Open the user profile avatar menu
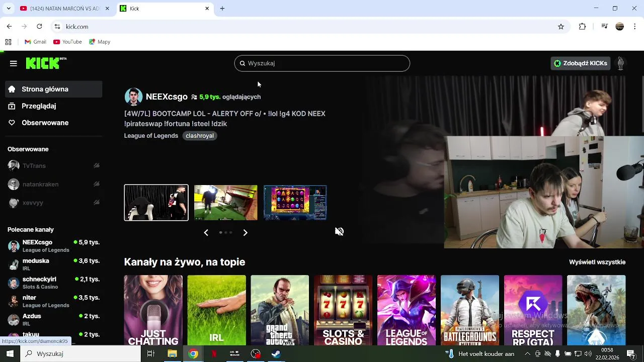 pos(620,63)
